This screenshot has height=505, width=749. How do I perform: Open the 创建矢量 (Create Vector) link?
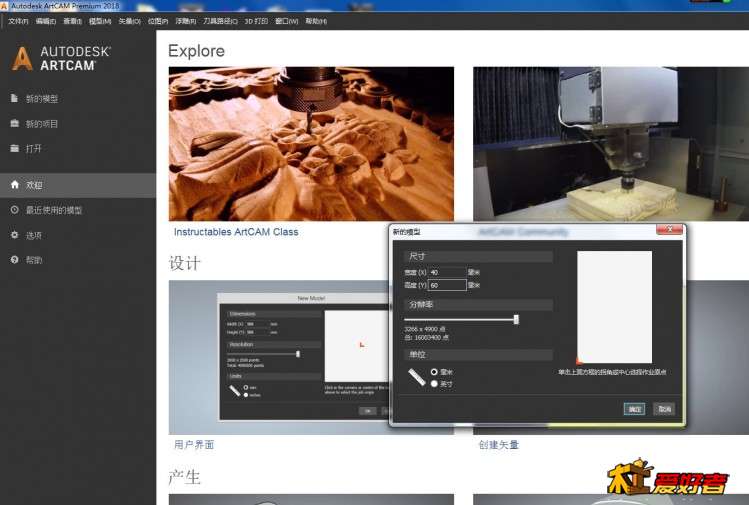tap(499, 444)
